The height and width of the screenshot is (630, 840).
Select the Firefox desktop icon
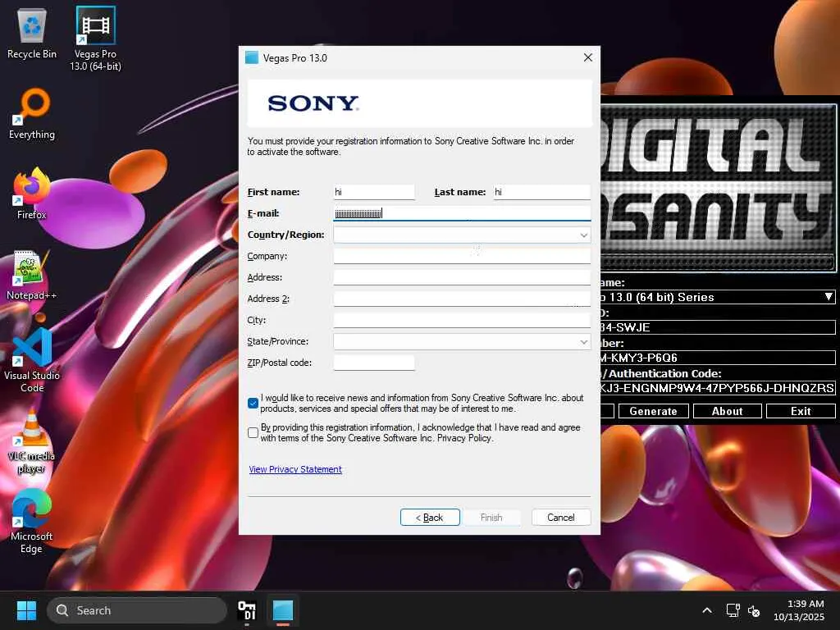pos(32,194)
